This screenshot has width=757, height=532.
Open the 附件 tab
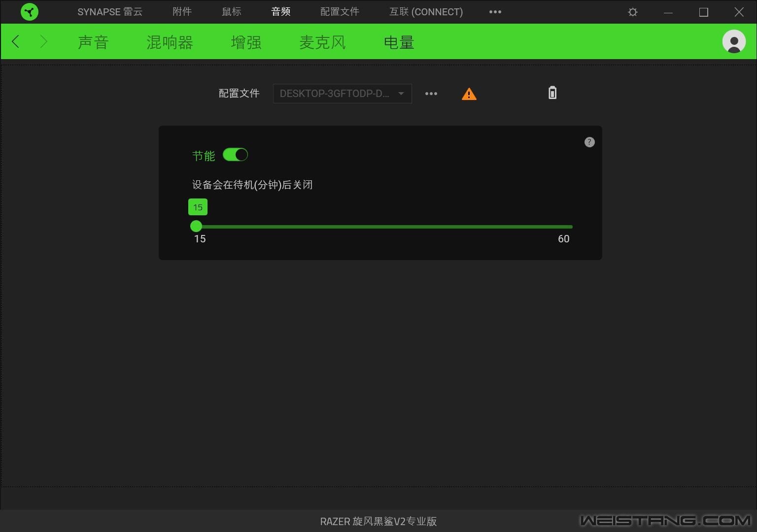tap(182, 12)
